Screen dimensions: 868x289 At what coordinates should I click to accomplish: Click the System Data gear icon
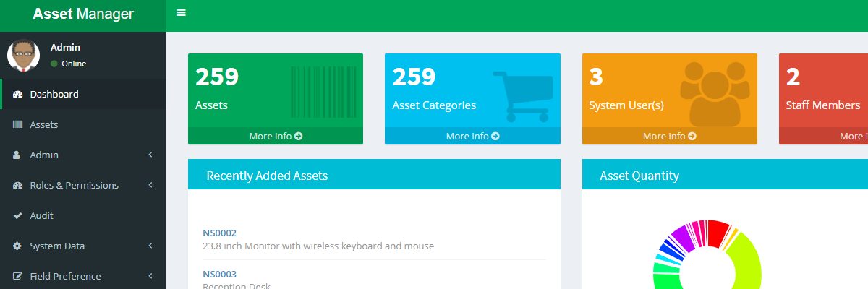[17, 246]
